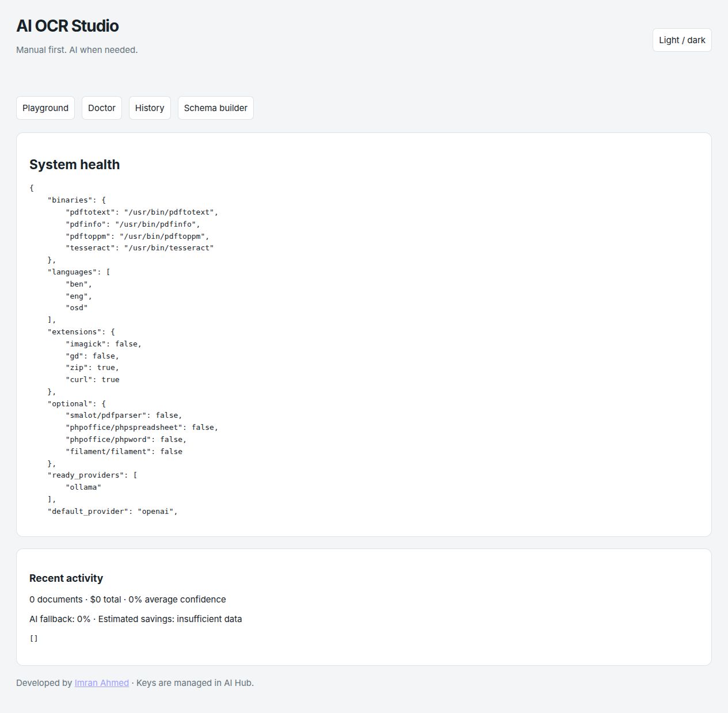Viewport: 728px width, 713px height.
Task: Click the "phpoffice/phpspreadsheet": false line
Action: click(142, 428)
